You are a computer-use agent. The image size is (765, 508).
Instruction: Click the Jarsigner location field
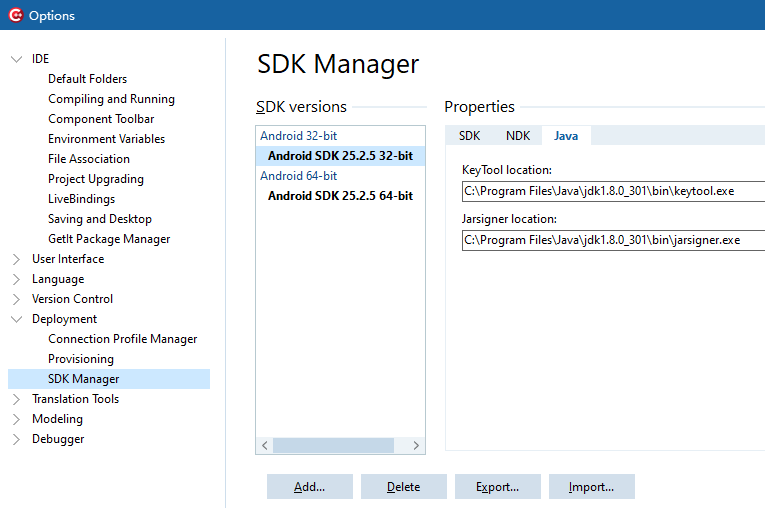point(612,240)
